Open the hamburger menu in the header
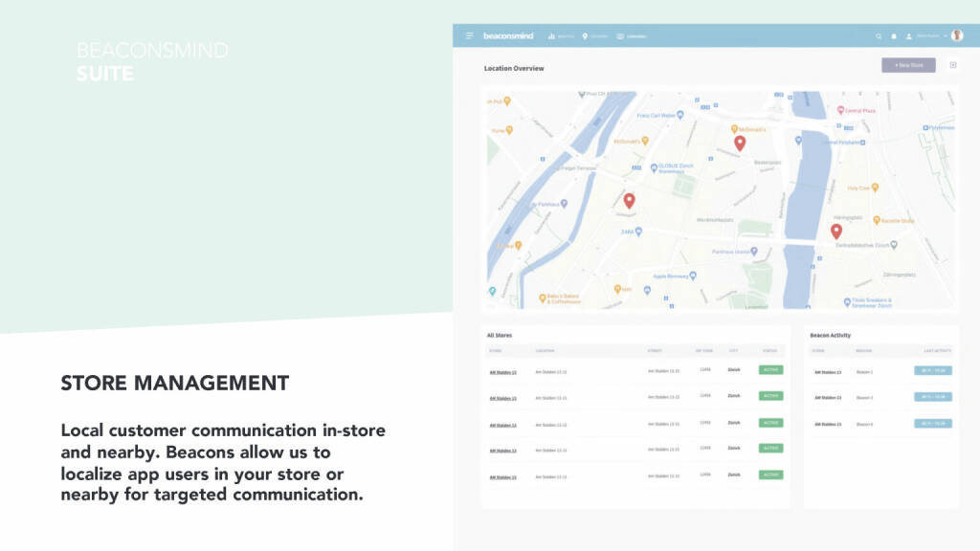This screenshot has width=980, height=551. (x=469, y=35)
